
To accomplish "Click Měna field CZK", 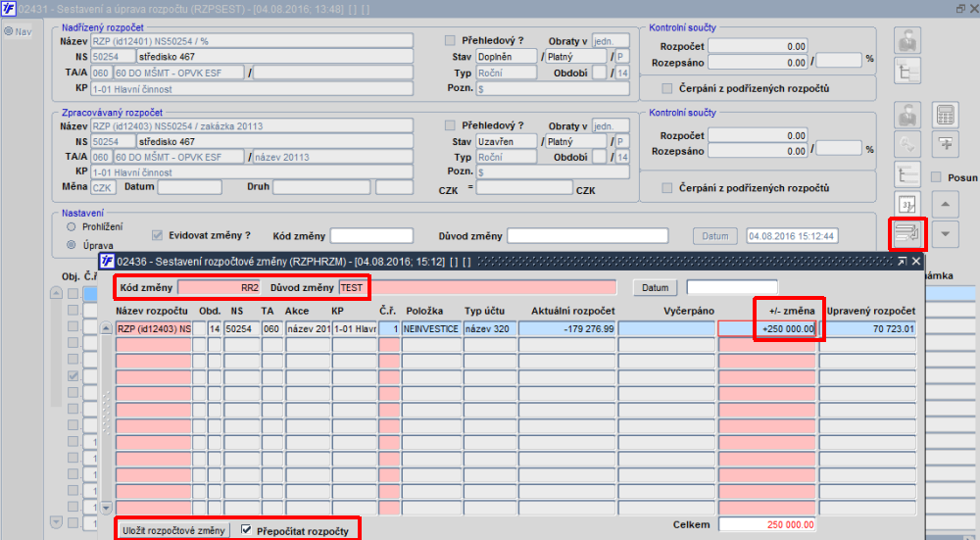I will 103,187.
